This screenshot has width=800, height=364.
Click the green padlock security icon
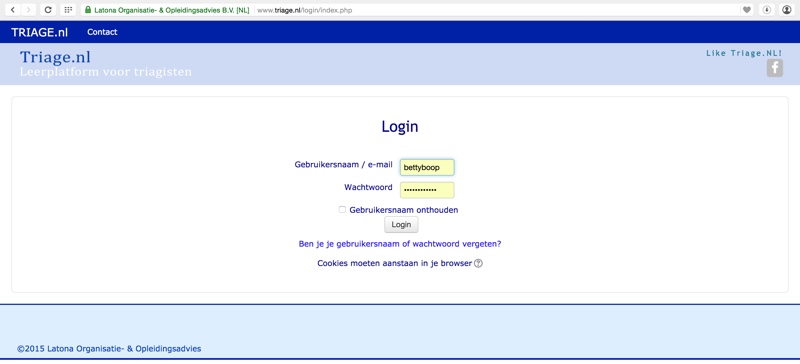tap(88, 10)
